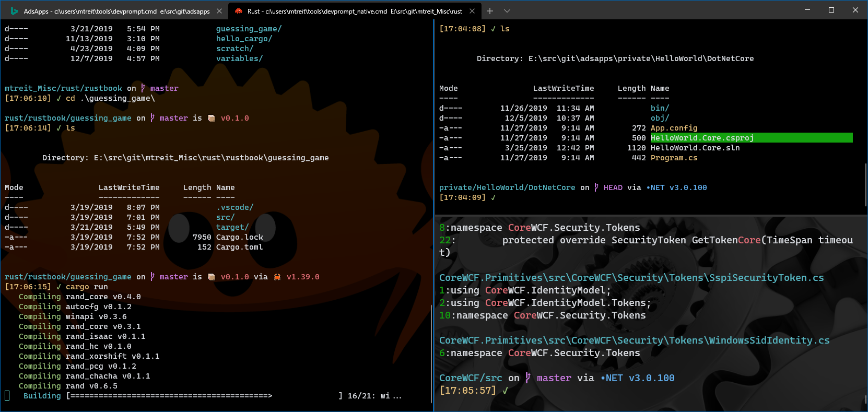Click the variables/ directory entry
Viewport: 868px width, 412px height.
240,58
